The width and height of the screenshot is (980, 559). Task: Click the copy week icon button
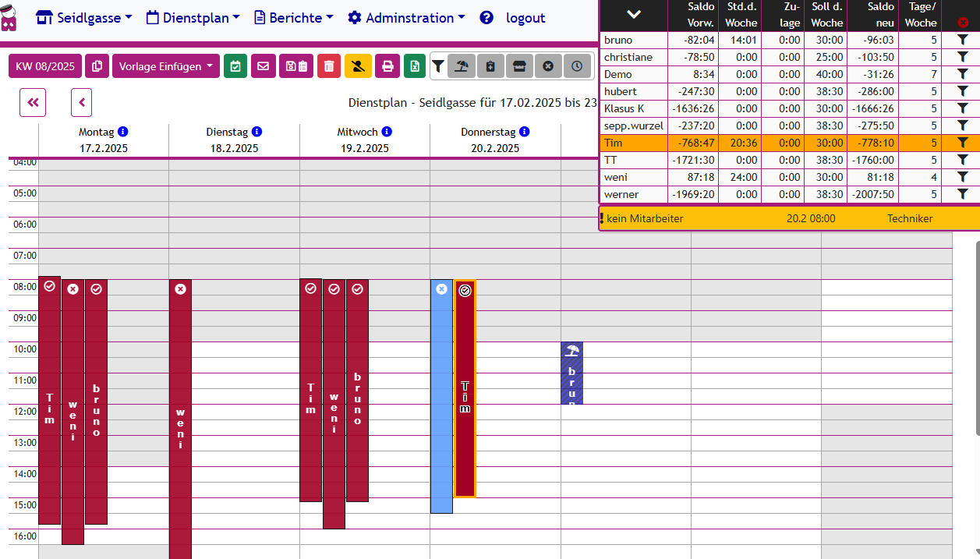click(97, 66)
